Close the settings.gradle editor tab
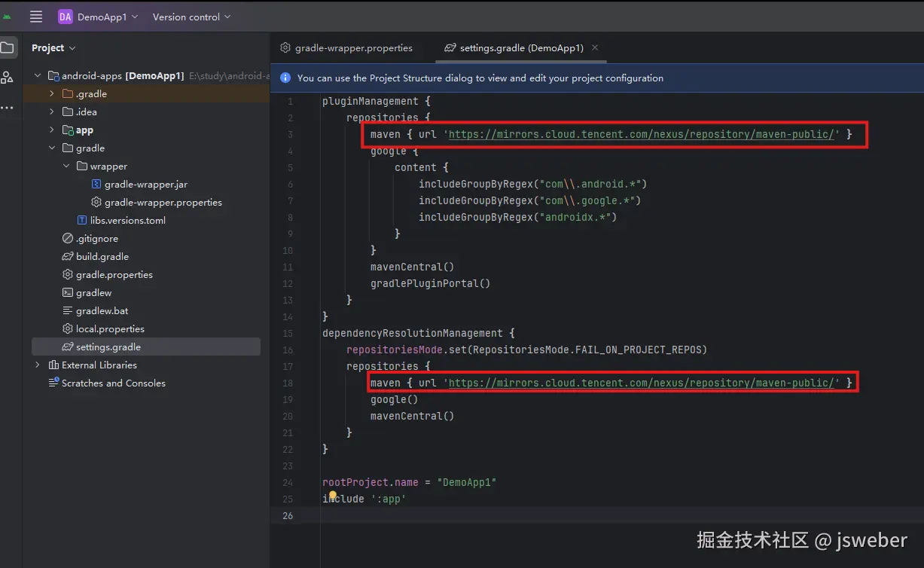 pyautogui.click(x=595, y=47)
